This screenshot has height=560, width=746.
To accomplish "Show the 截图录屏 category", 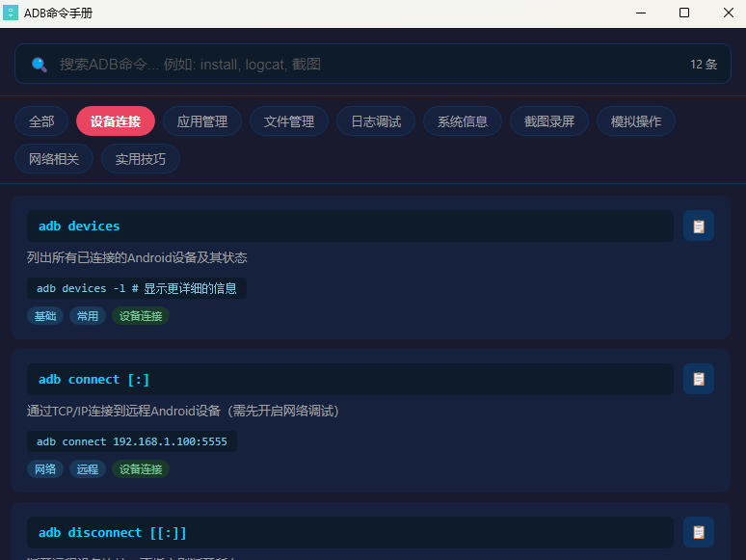I will pyautogui.click(x=549, y=121).
